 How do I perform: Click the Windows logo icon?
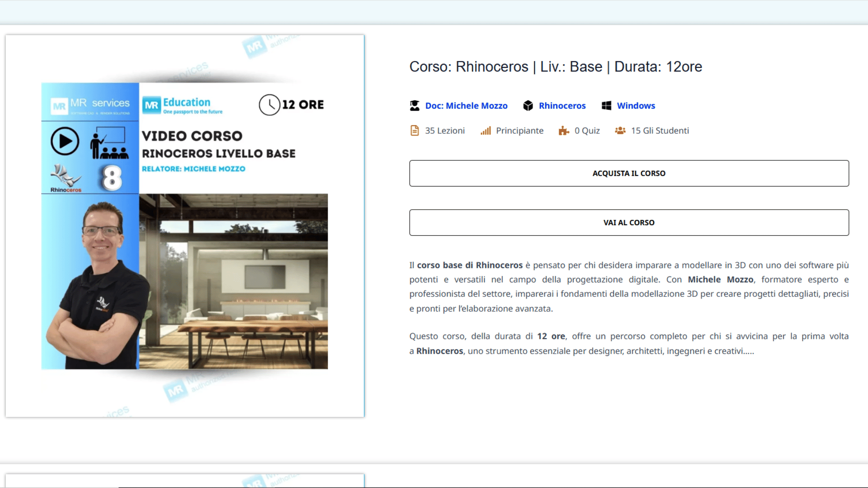606,106
